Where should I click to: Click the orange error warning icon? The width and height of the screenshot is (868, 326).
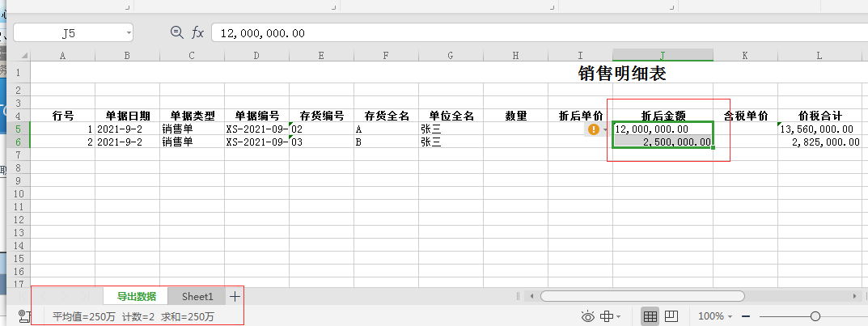tap(594, 129)
